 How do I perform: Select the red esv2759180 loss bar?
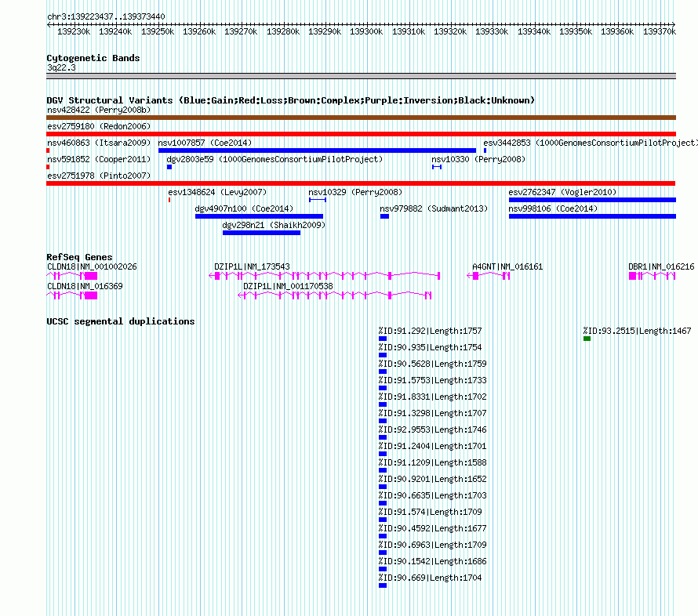pyautogui.click(x=361, y=134)
